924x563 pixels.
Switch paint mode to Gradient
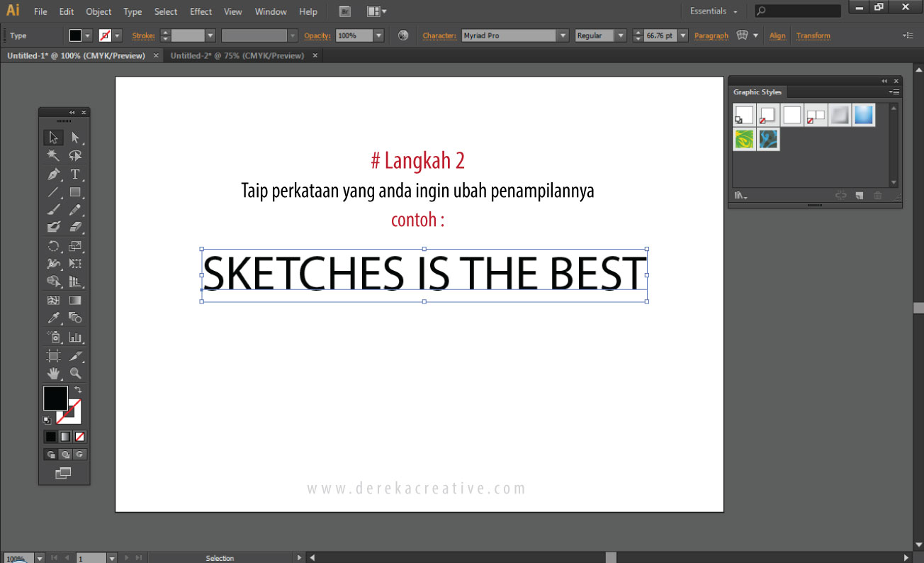(65, 437)
